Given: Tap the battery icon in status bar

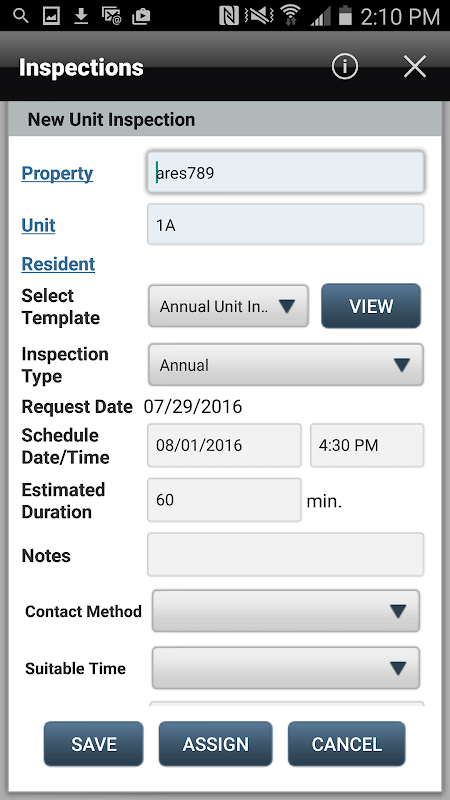Looking at the screenshot, I should tap(345, 15).
